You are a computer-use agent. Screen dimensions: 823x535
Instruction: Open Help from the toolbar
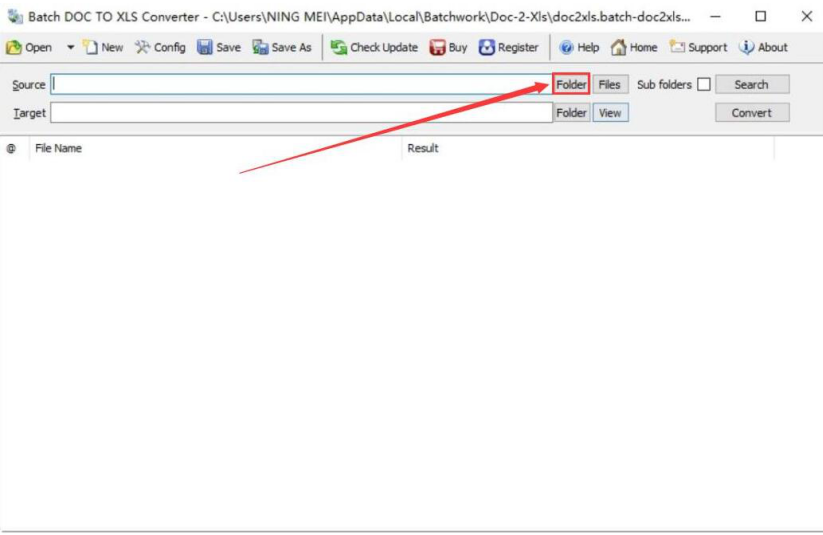tap(579, 47)
